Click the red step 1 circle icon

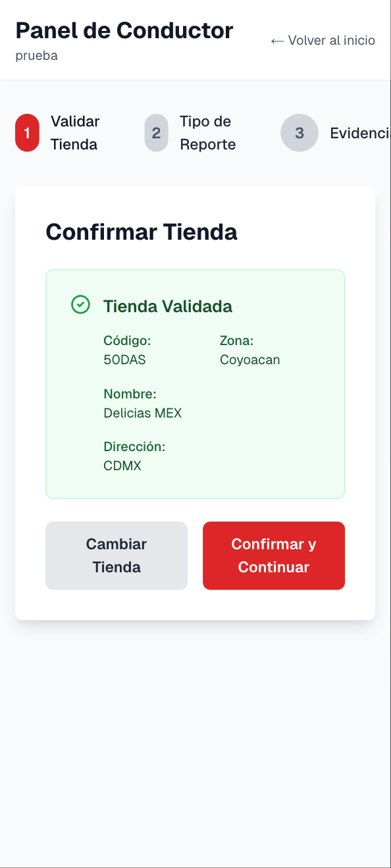click(x=26, y=132)
